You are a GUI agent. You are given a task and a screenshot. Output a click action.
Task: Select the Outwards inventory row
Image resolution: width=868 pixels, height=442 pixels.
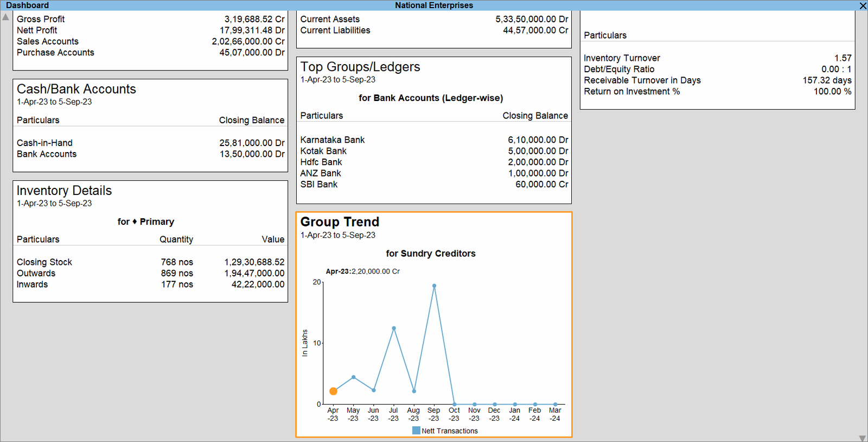(x=150, y=273)
